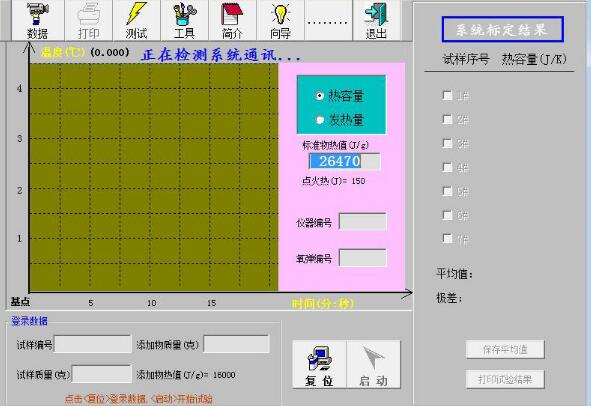Select the 热容量 radio option

(320, 96)
